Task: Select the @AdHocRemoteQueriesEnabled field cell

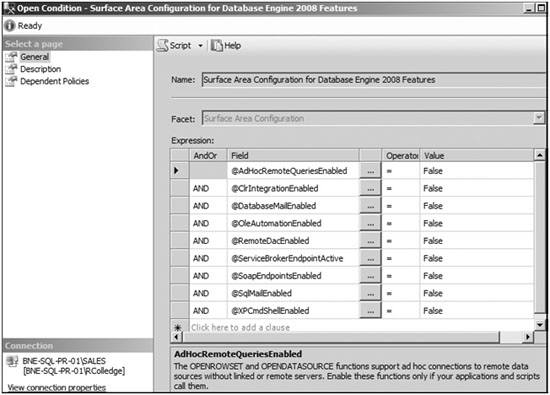Action: point(293,171)
